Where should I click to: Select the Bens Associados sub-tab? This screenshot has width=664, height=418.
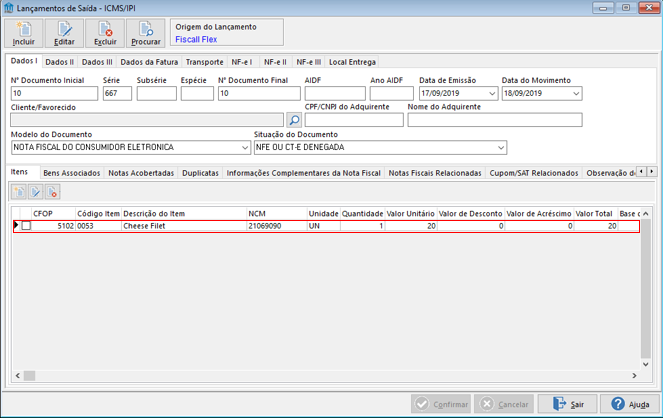[x=72, y=173]
